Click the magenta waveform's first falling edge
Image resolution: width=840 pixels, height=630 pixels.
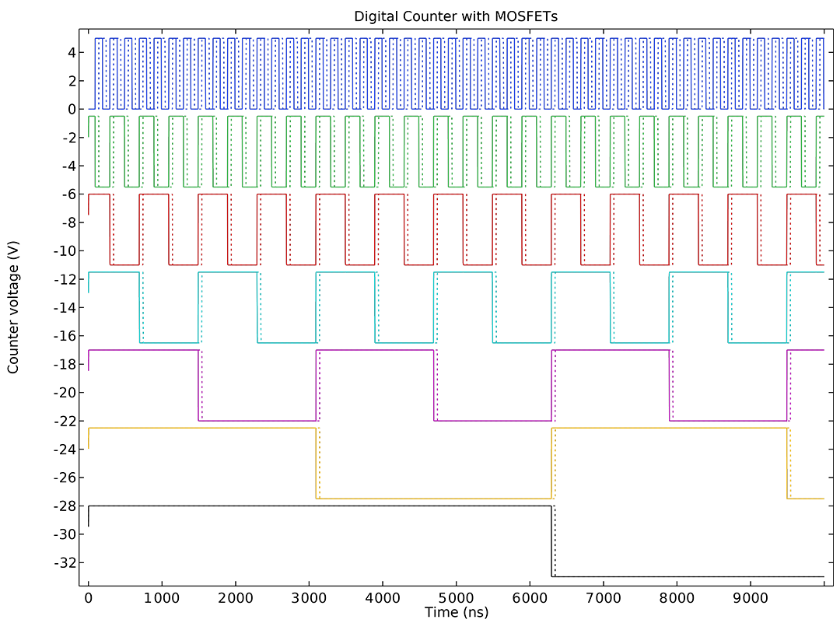[199, 386]
